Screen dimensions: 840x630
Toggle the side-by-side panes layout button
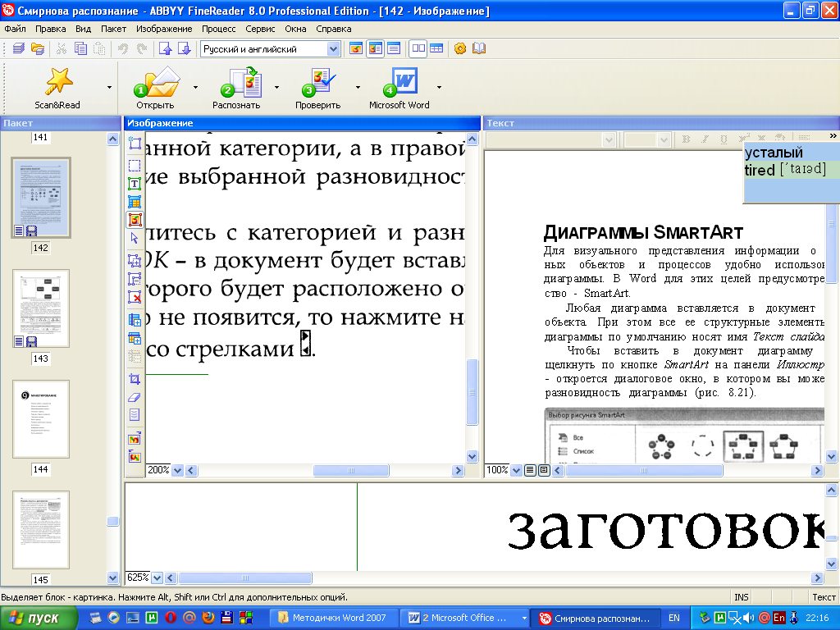click(418, 48)
